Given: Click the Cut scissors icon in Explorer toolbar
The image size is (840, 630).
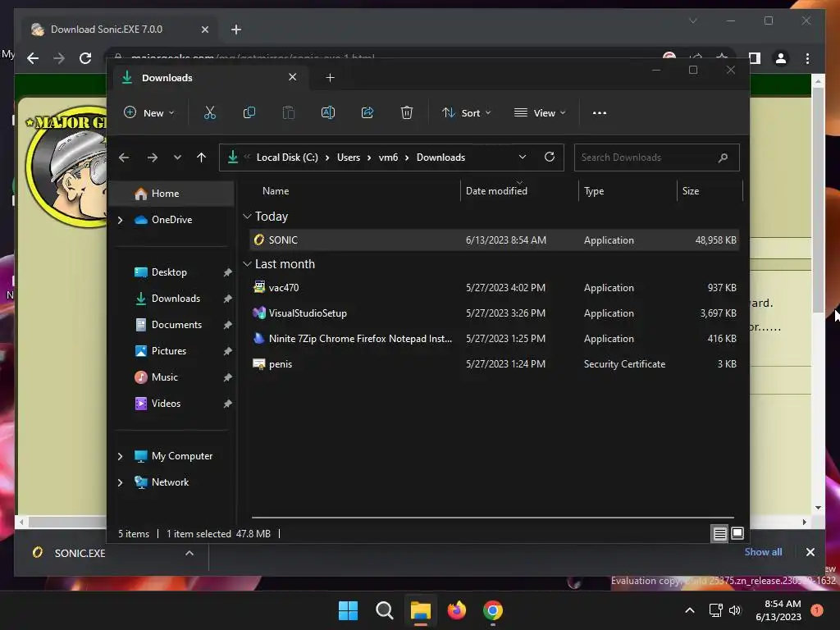Looking at the screenshot, I should point(209,112).
